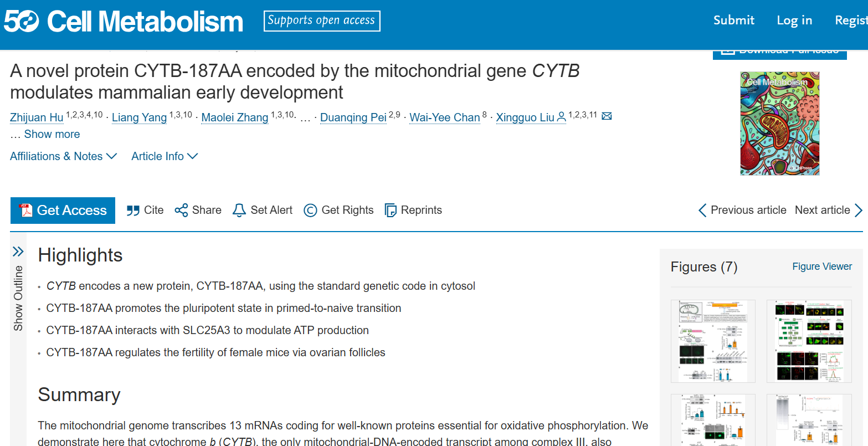Click the Set Alert bell icon

coord(239,211)
